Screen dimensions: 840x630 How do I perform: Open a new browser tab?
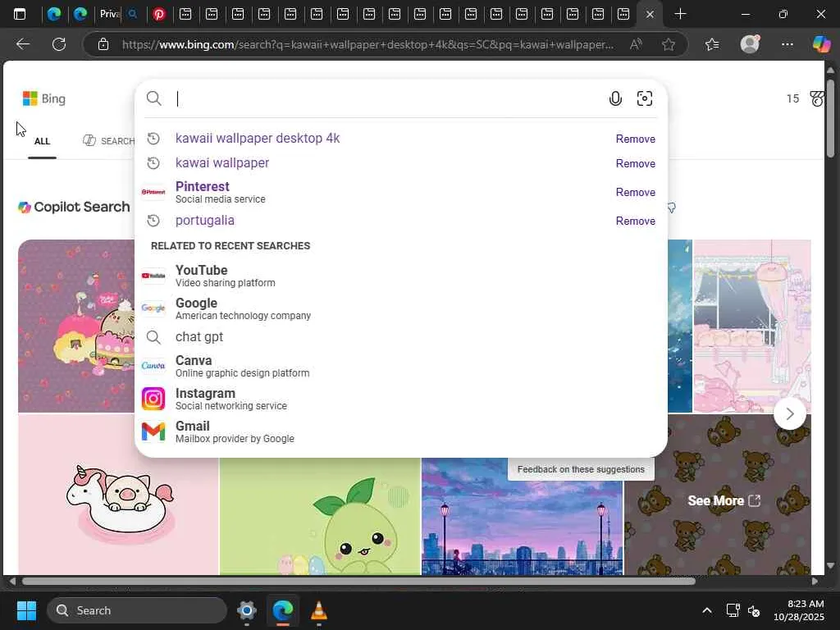click(680, 14)
